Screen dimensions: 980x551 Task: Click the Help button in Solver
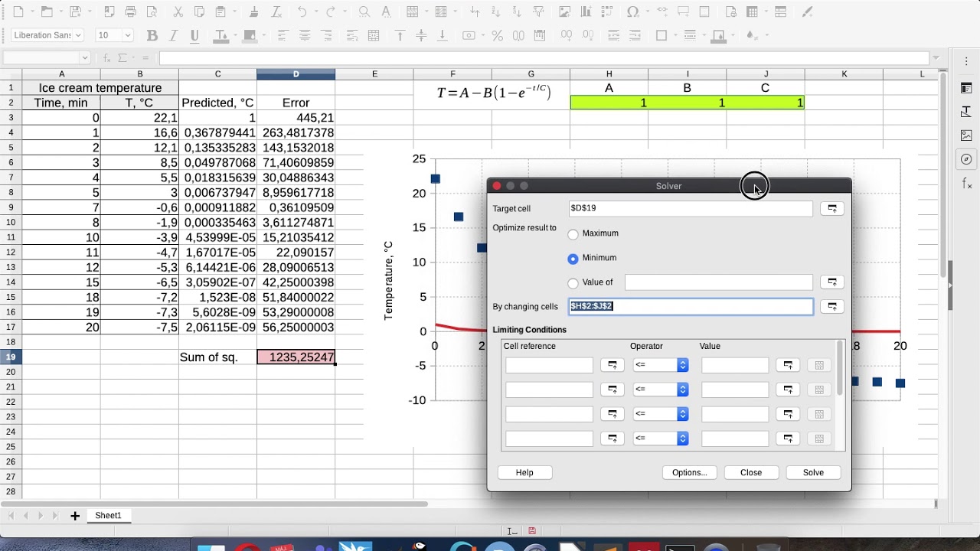(x=524, y=472)
